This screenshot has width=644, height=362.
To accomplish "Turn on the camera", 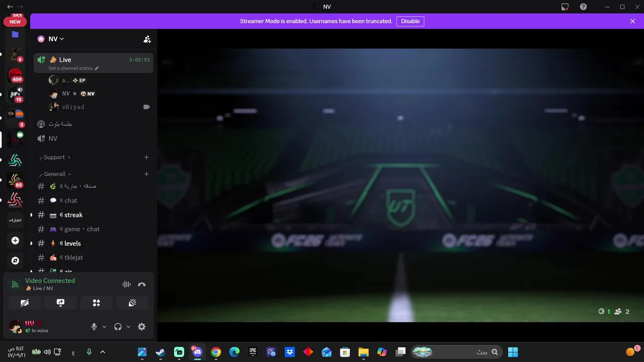I will pos(24,303).
